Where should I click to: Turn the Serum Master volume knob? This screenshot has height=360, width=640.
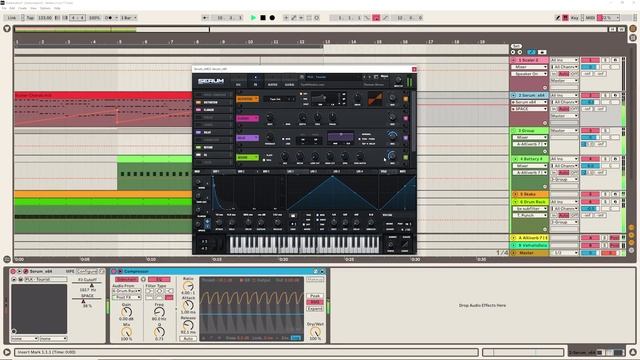click(x=398, y=80)
